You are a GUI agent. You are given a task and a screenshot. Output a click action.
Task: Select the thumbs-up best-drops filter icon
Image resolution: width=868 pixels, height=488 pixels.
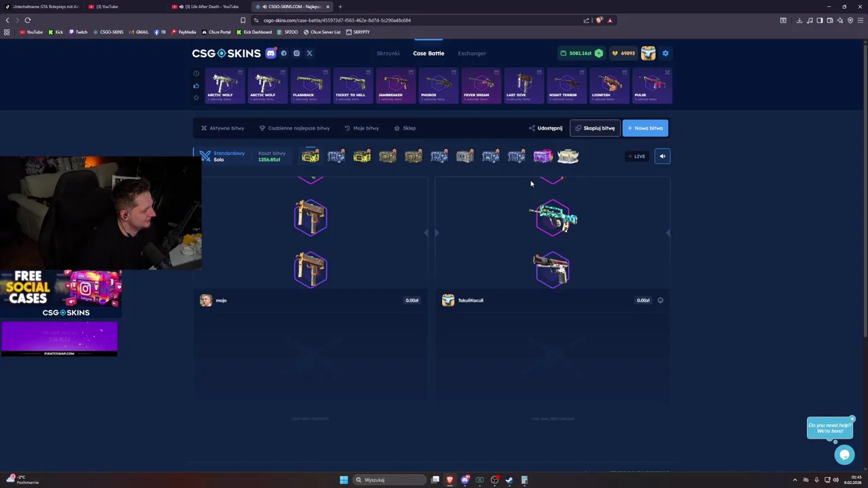(196, 85)
